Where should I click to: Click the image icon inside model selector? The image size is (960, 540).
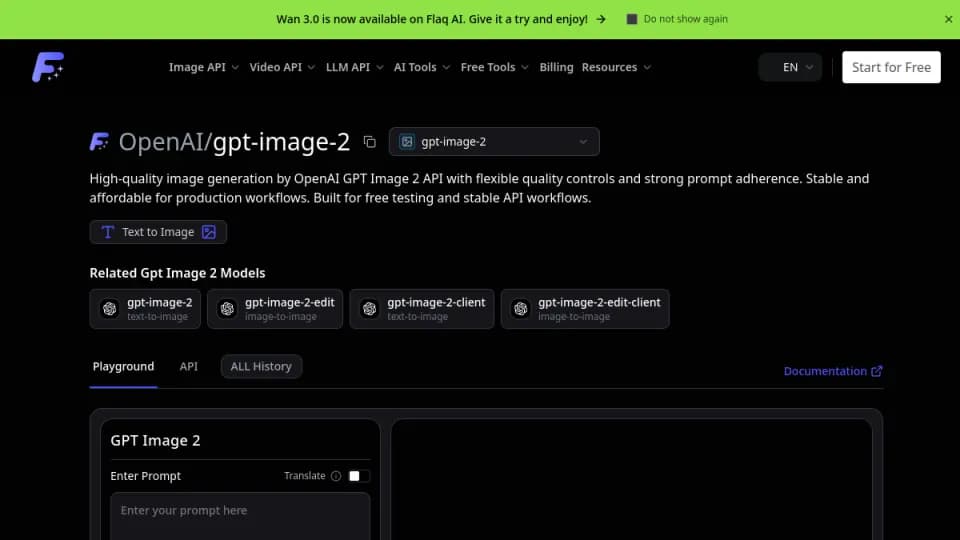[x=407, y=142]
